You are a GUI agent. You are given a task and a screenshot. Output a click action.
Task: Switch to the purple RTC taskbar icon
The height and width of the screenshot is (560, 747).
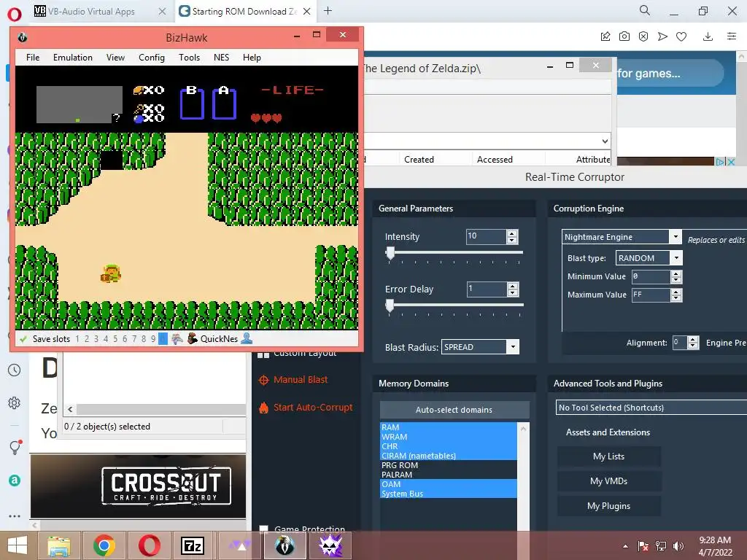pyautogui.click(x=330, y=545)
